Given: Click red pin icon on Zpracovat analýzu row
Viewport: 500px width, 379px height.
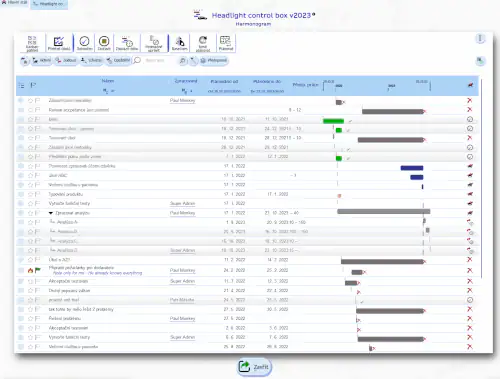Looking at the screenshot, I should (470, 213).
